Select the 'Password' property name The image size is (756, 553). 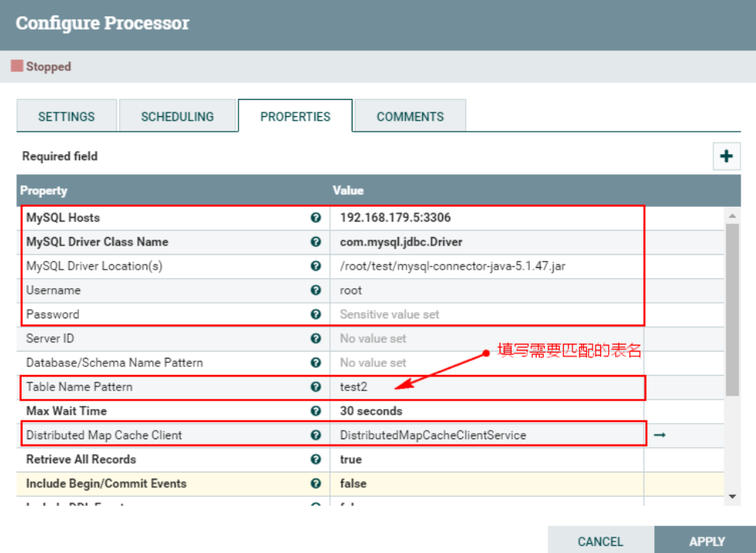pos(53,314)
